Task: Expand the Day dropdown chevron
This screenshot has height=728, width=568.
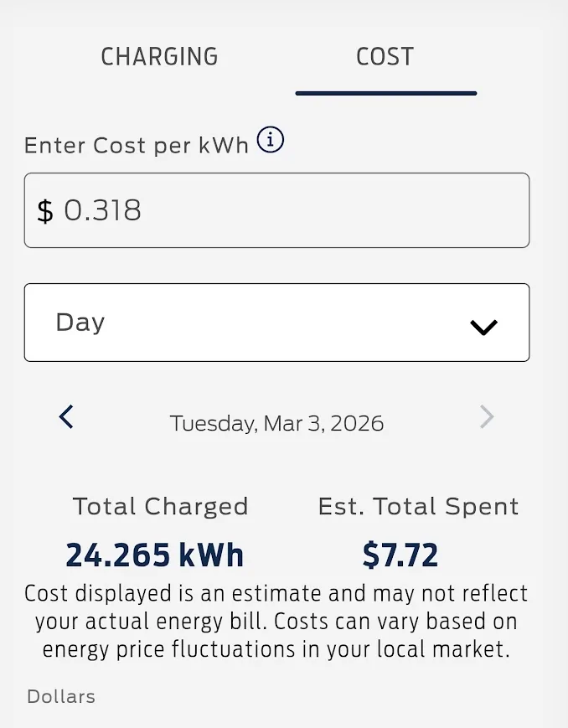Action: [484, 327]
